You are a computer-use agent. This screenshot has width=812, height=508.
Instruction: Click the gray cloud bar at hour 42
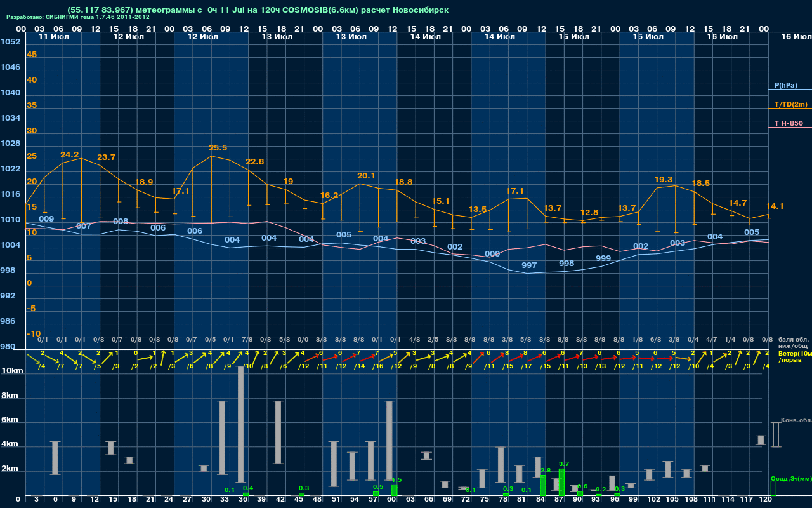tap(278, 432)
